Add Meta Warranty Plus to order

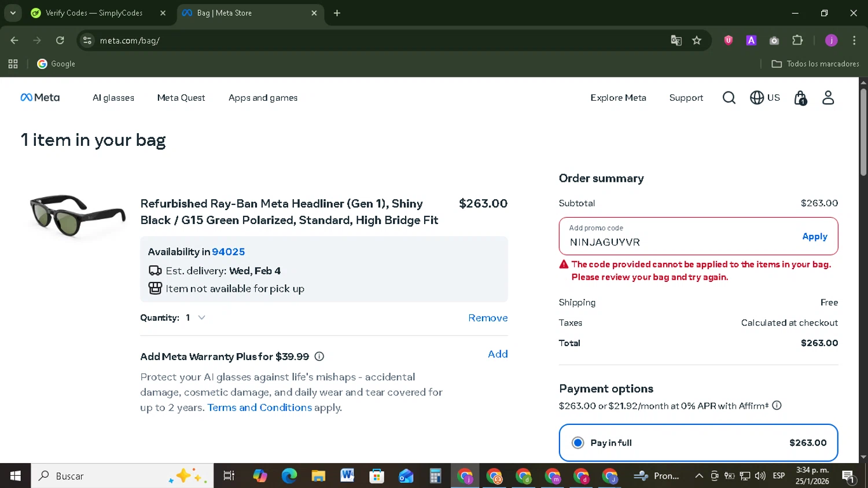click(x=498, y=354)
